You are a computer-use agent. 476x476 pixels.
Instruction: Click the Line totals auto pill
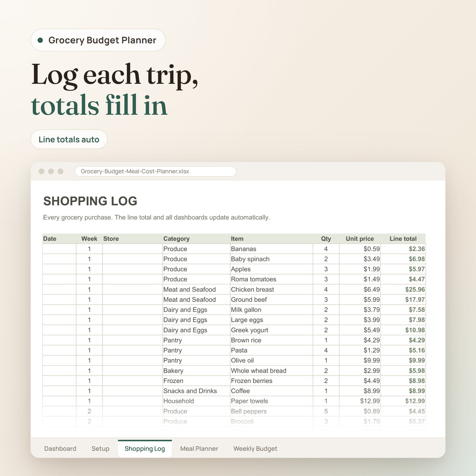pyautogui.click(x=69, y=139)
